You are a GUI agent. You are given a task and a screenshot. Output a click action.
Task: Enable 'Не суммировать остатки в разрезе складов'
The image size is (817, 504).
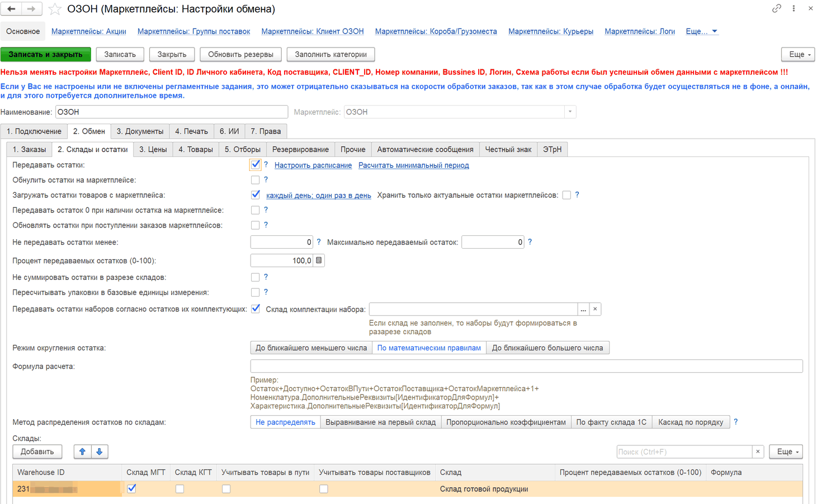pyautogui.click(x=256, y=277)
